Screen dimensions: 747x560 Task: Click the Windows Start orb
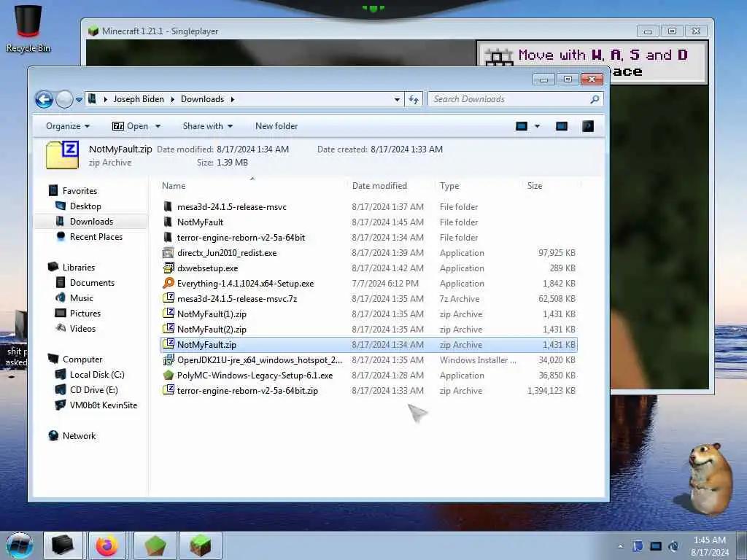20,545
